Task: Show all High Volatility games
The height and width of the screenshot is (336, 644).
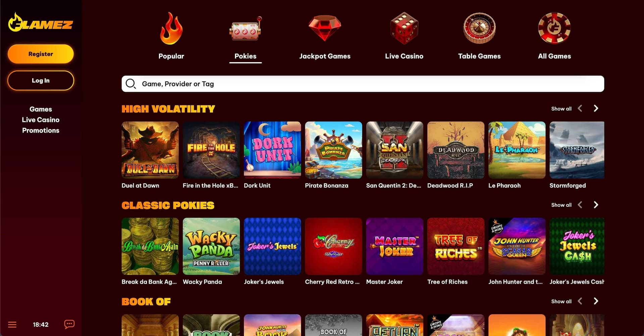Action: [x=561, y=109]
